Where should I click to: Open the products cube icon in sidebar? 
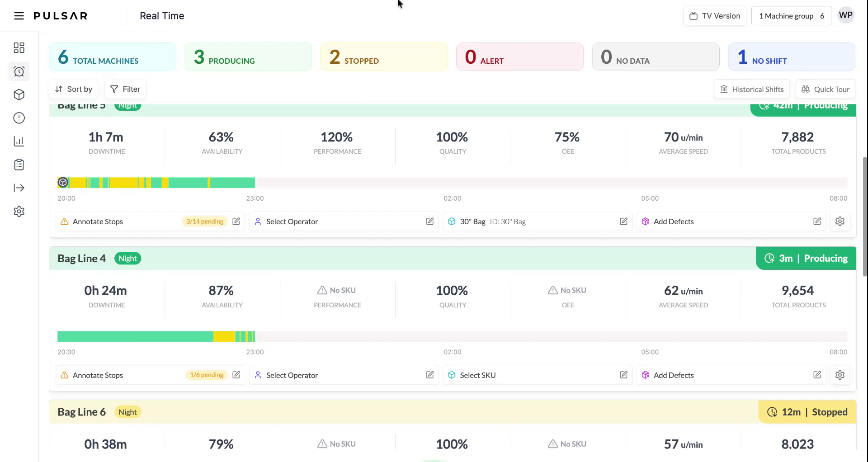click(19, 95)
